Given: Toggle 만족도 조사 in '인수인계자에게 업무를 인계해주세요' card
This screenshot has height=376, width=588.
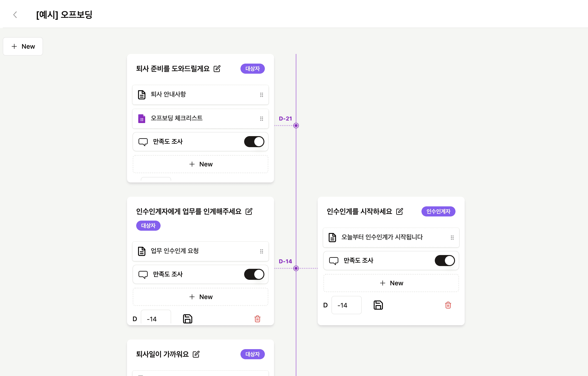Looking at the screenshot, I should (x=254, y=274).
